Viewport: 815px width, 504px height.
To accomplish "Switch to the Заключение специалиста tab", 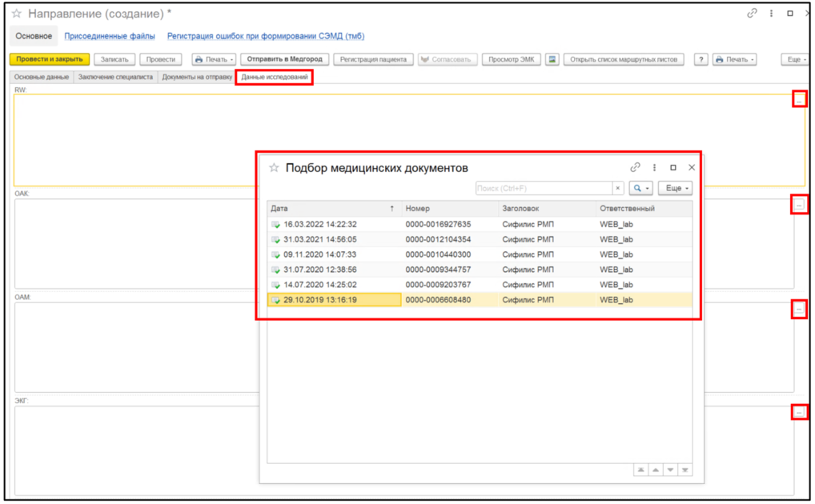I will point(115,77).
